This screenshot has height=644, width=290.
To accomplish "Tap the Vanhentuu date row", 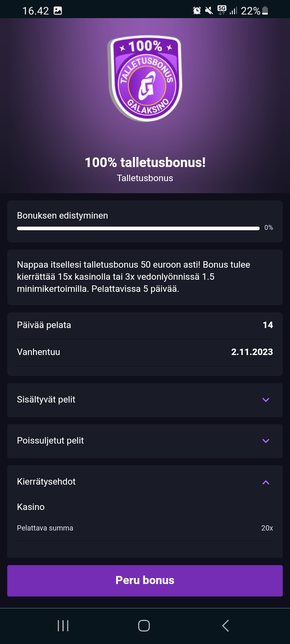I will point(145,352).
